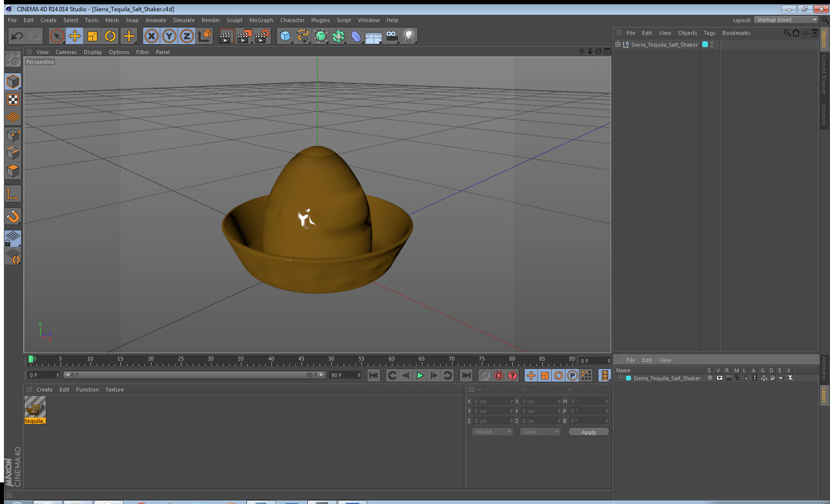Add a floor environment object

coord(374,36)
